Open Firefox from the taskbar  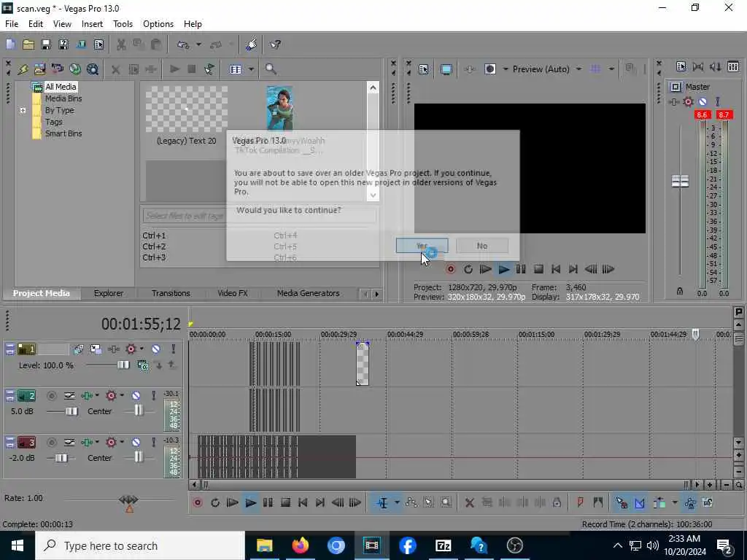[x=300, y=545]
